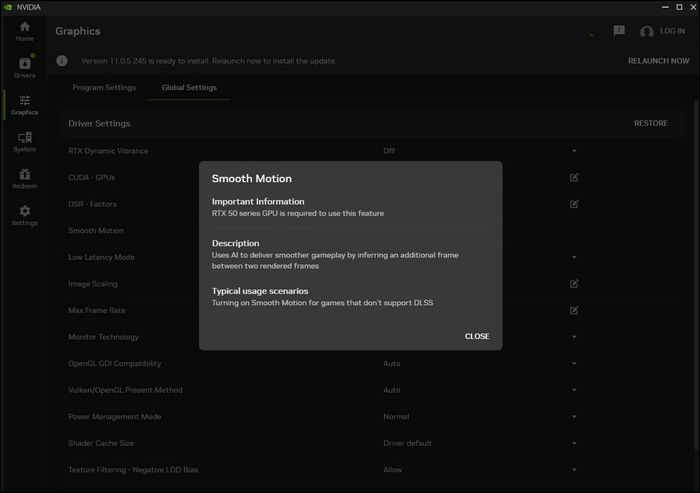This screenshot has height=493, width=700.
Task: Select the Smooth Motion setting row
Action: (373, 230)
